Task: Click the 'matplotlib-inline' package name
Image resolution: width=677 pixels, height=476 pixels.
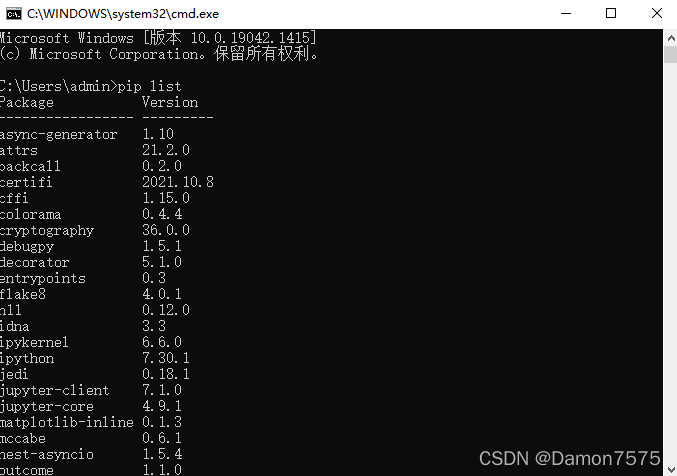Action: click(x=66, y=422)
